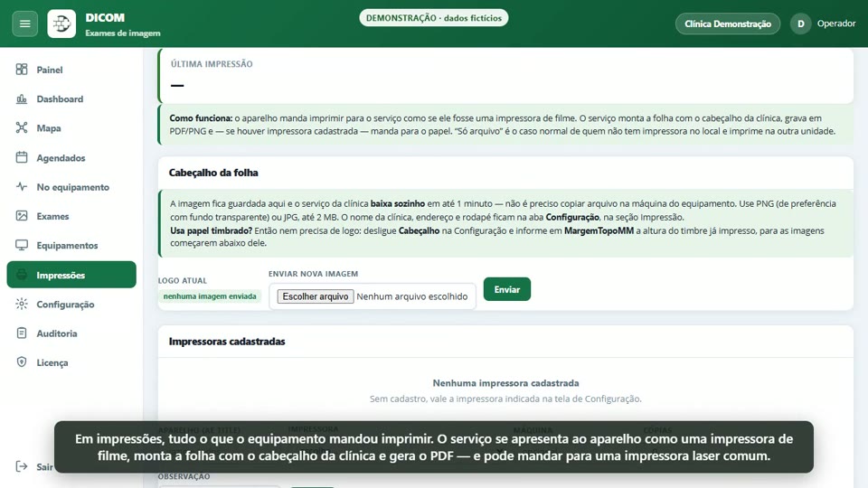Open Auditoria page
868x488 pixels.
71,333
